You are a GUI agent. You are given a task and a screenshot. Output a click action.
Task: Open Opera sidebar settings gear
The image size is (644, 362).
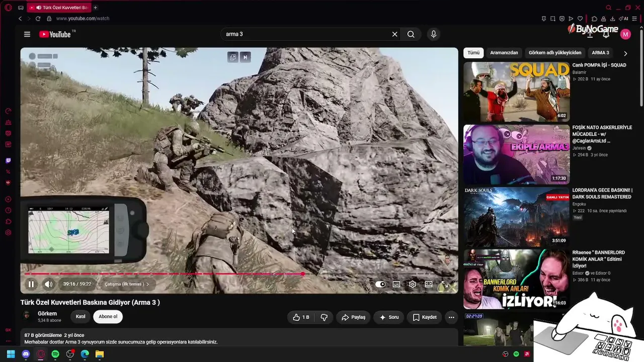pos(8,232)
